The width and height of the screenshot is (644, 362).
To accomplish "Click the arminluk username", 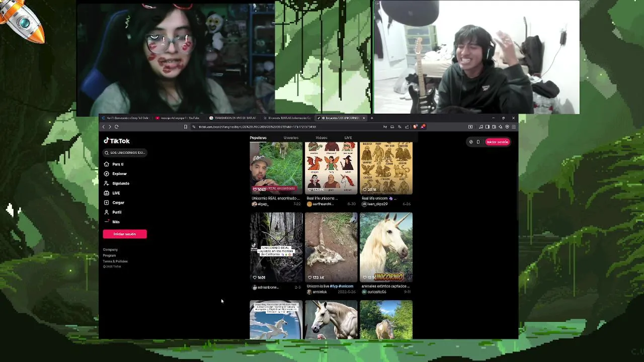I will (319, 292).
